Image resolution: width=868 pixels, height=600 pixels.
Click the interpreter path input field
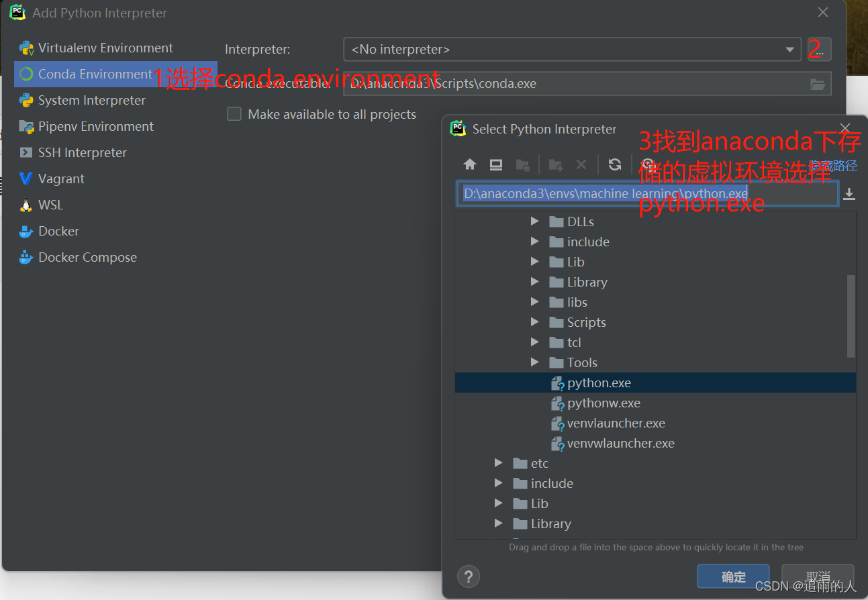click(x=647, y=193)
